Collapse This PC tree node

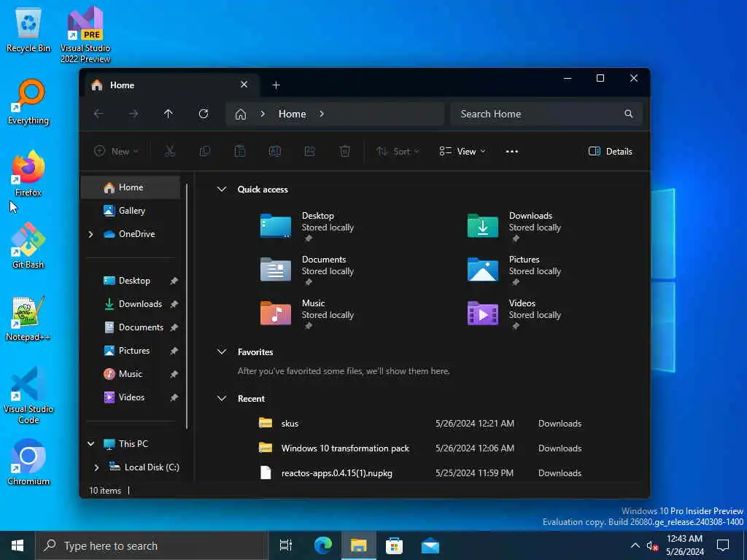point(90,444)
